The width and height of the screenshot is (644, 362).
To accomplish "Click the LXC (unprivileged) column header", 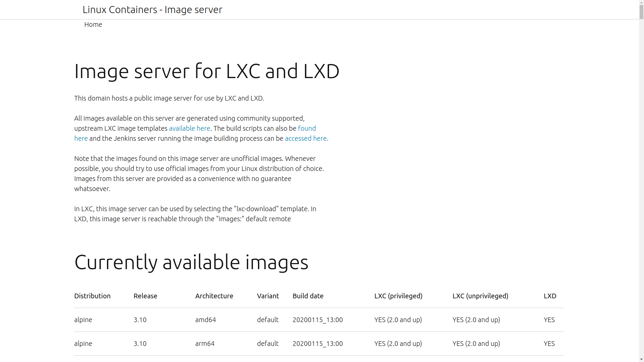I will [480, 296].
